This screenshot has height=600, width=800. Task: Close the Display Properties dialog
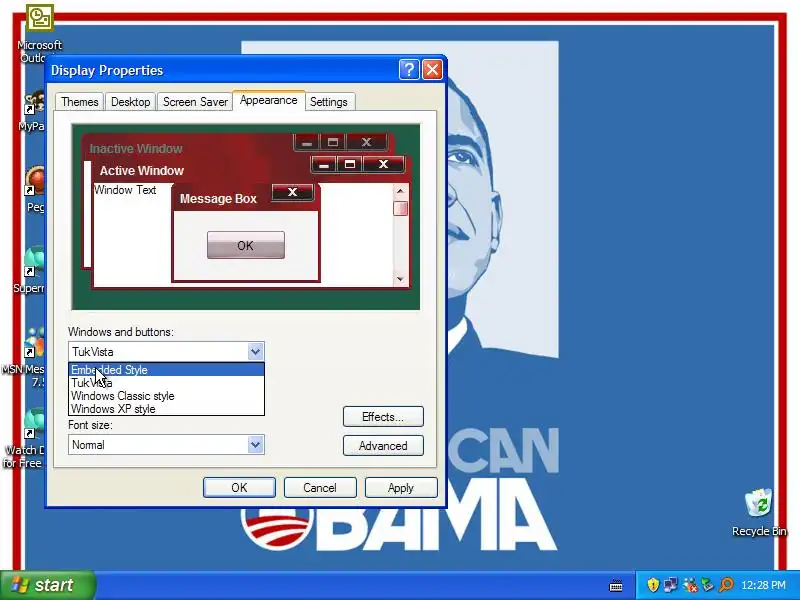pos(432,69)
